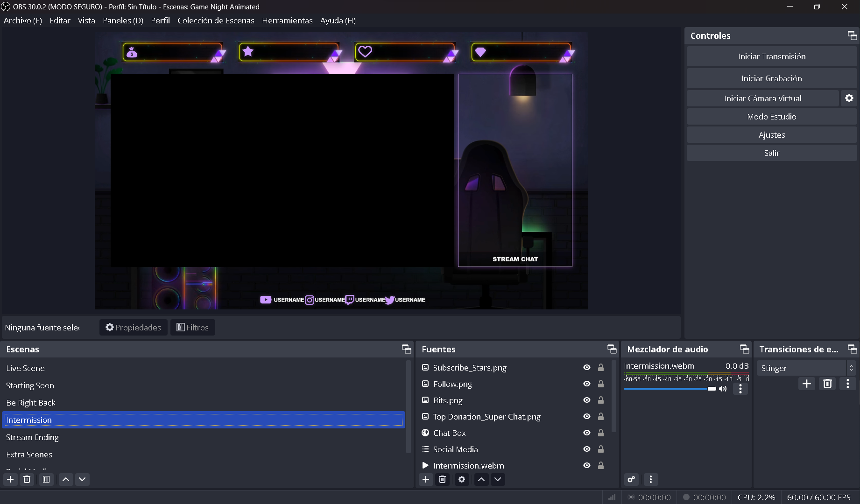This screenshot has height=504, width=860.
Task: Move the selected scene down
Action: pyautogui.click(x=82, y=479)
